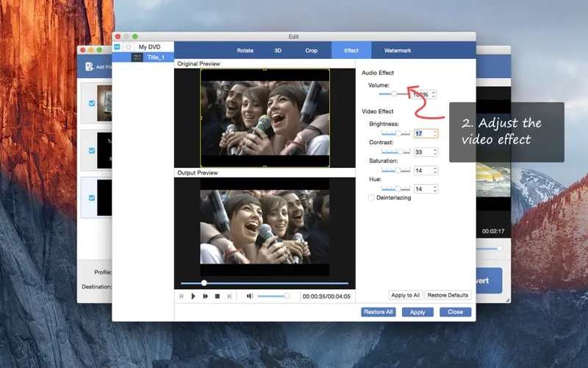Select first video thumbnail in main window list
This screenshot has width=588, height=368.
(104, 103)
